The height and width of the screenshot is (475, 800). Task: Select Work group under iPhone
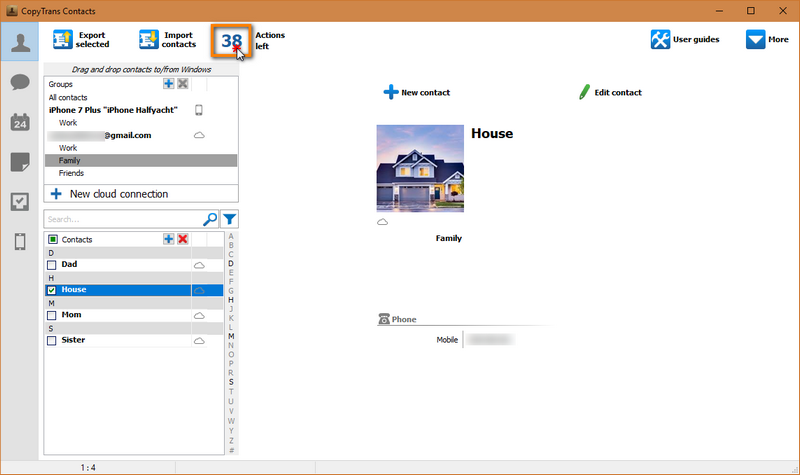[x=68, y=122]
